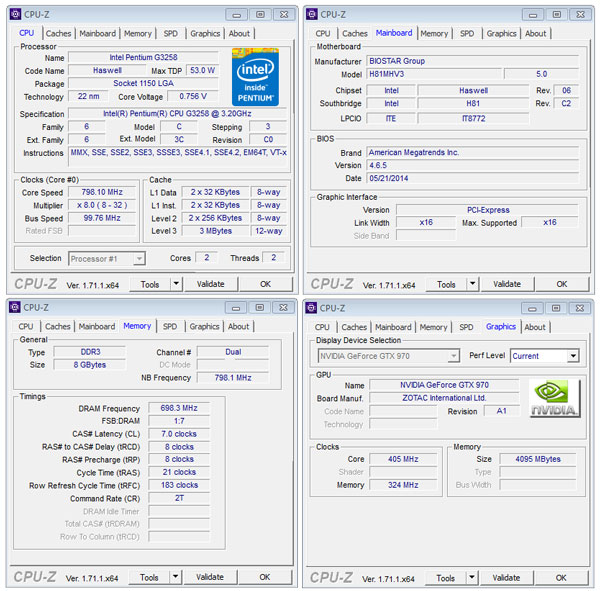Click the NB Frequency value 798.1 MHz
Viewport: 600px width, 591px height.
233,378
